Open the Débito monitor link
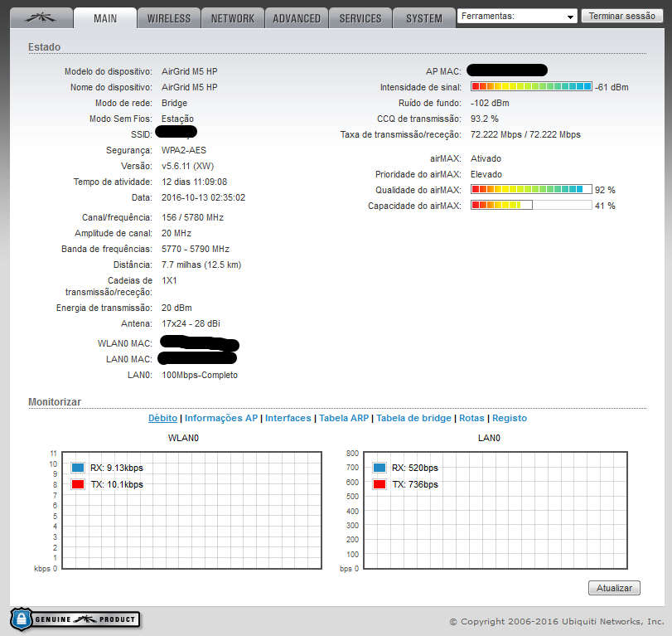The height and width of the screenshot is (636, 672). pyautogui.click(x=163, y=418)
